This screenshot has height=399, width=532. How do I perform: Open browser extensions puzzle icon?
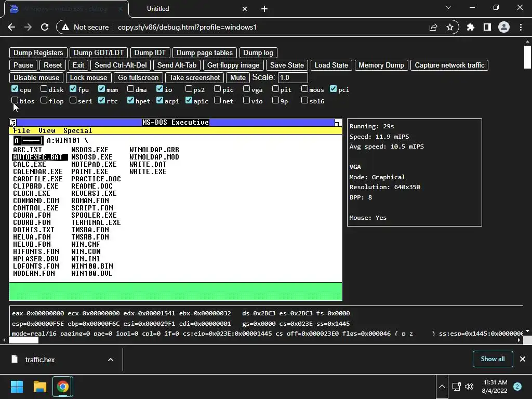(471, 27)
